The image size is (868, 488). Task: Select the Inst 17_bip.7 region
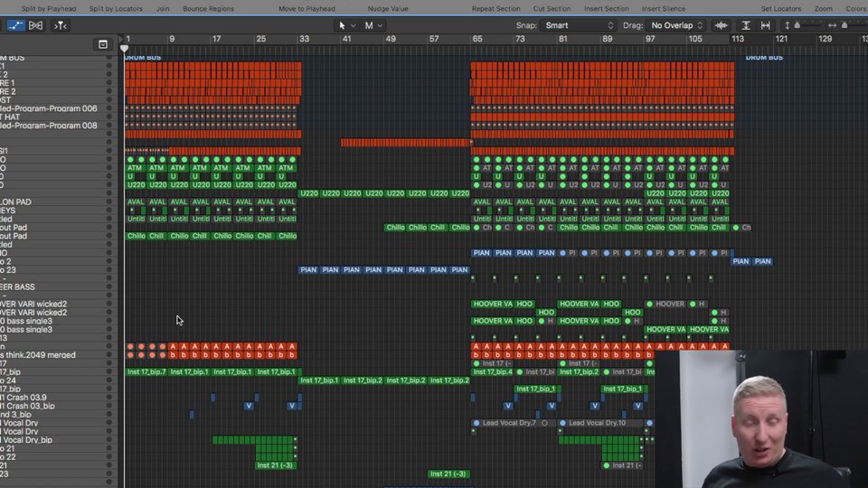(x=146, y=371)
